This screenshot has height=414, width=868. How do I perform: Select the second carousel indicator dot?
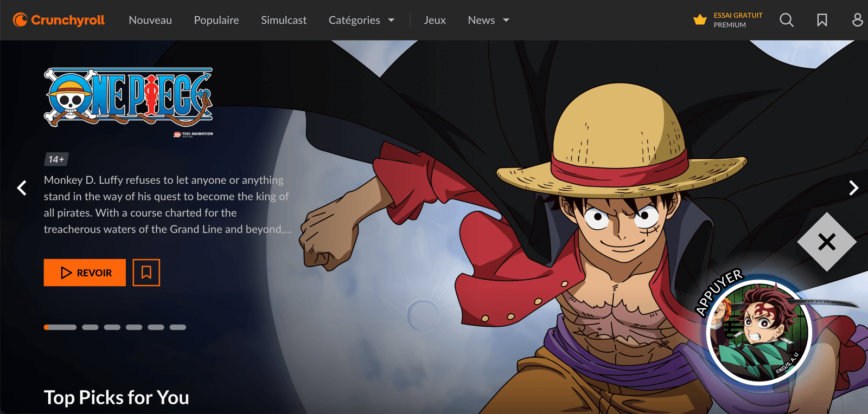pos(90,327)
